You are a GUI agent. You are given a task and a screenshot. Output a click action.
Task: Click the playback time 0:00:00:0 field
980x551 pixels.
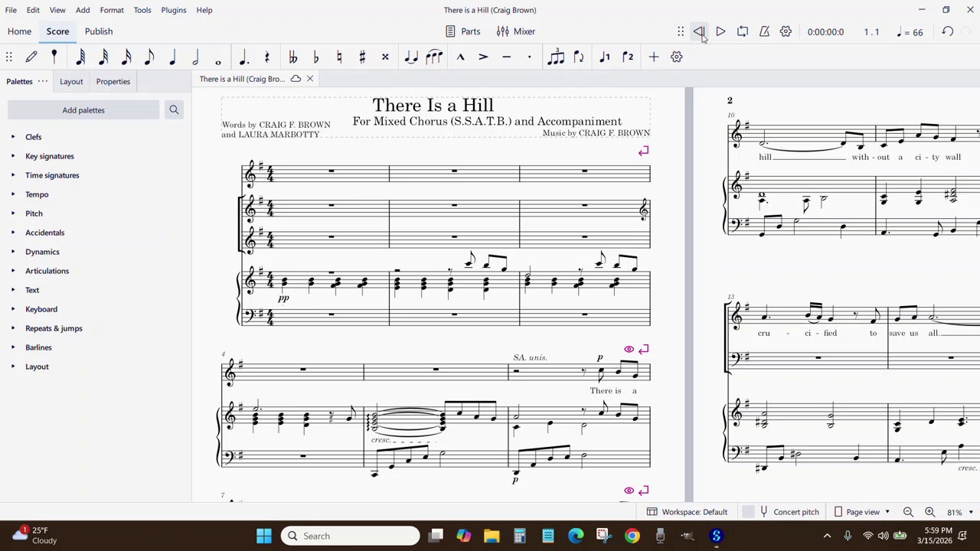pos(825,32)
